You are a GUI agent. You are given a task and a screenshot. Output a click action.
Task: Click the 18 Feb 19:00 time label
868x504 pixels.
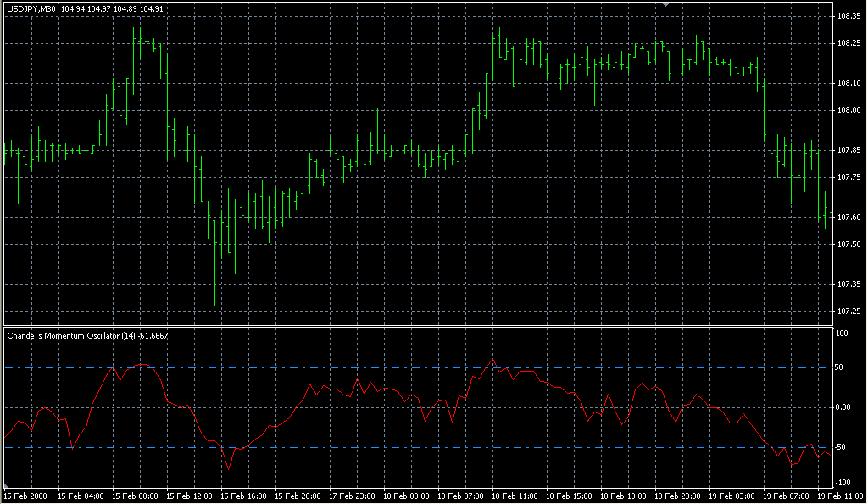tap(622, 496)
